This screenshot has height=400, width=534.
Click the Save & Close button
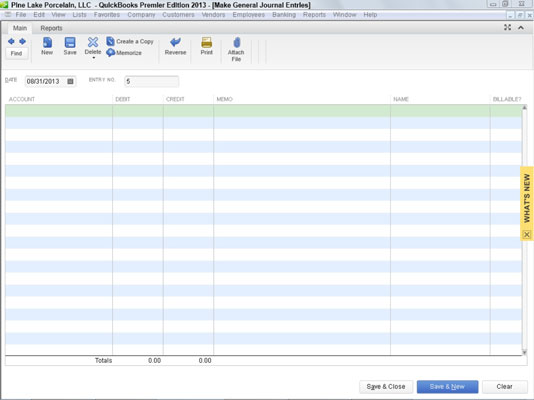coord(386,387)
